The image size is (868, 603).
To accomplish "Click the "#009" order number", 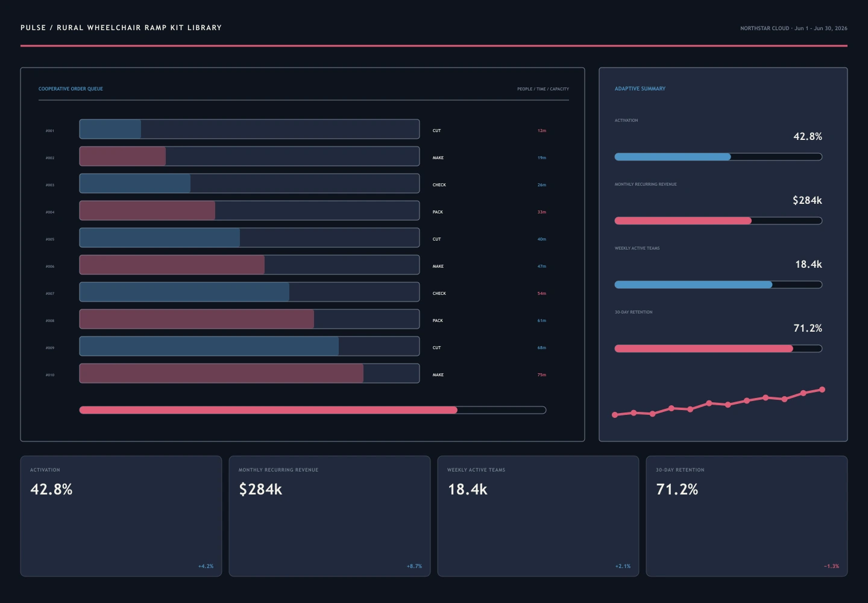I will click(50, 348).
